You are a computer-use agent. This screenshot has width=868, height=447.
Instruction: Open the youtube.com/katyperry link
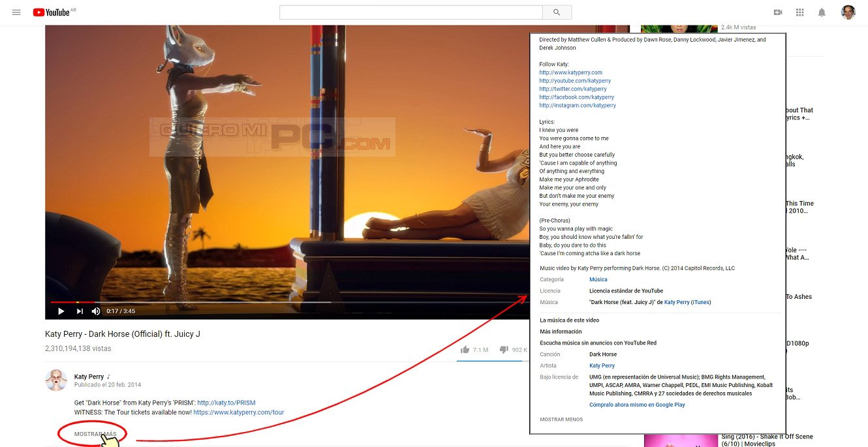tap(575, 81)
